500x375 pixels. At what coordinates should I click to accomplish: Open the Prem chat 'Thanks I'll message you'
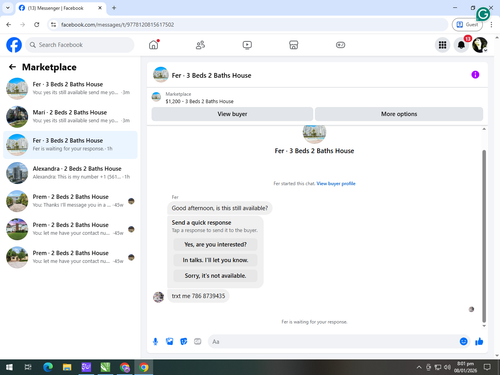pos(70,201)
